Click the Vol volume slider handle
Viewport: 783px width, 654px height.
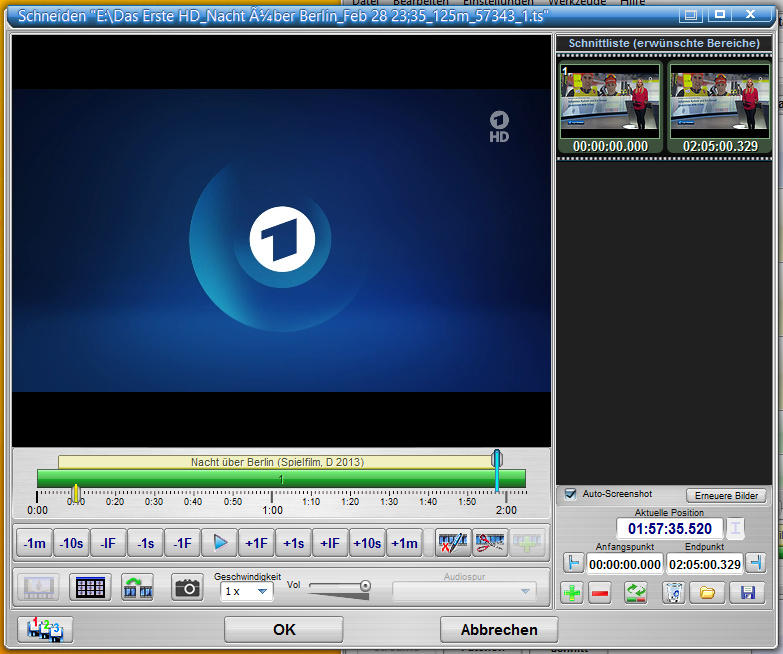coord(365,586)
